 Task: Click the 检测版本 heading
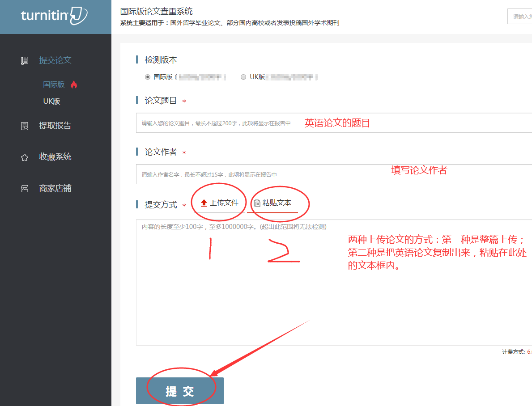pyautogui.click(x=161, y=60)
